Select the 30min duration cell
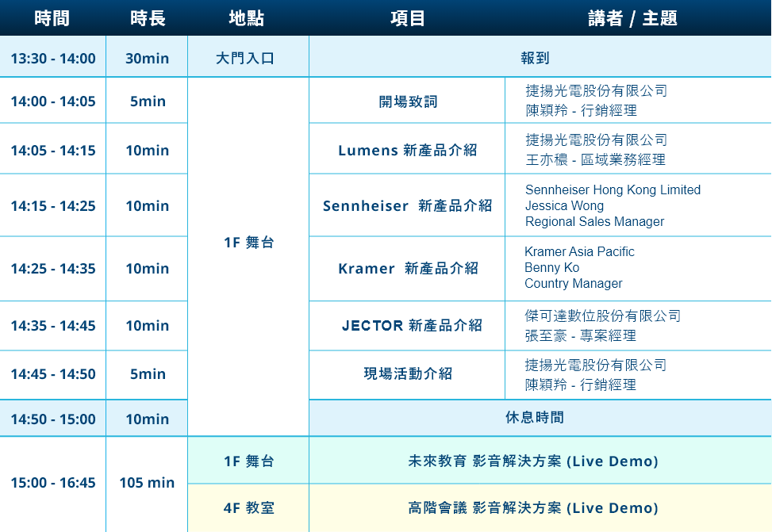Viewport: 772px width, 532px height. click(148, 58)
